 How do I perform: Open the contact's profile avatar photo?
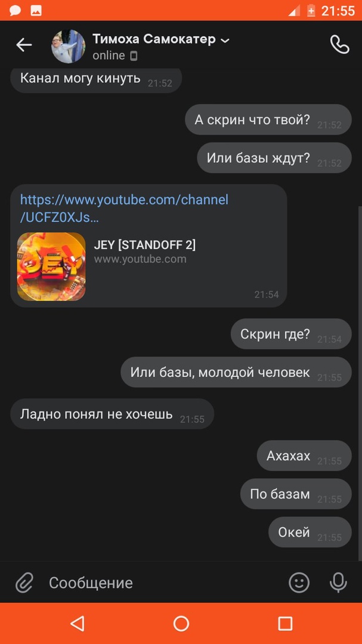click(68, 46)
